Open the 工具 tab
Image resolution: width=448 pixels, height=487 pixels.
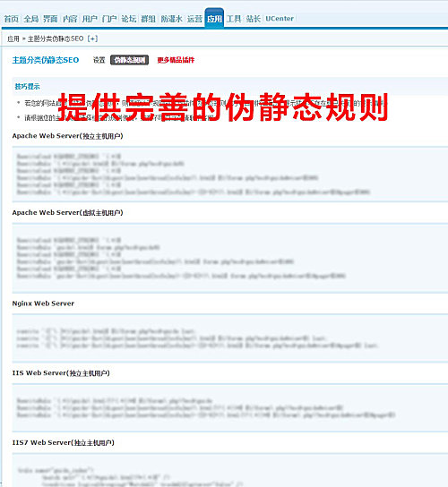pos(234,19)
